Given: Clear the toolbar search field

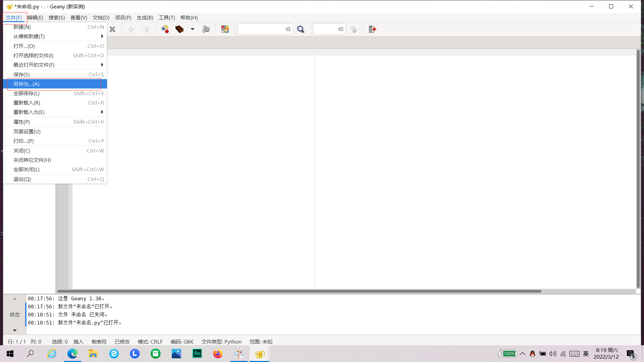Looking at the screenshot, I should click(x=288, y=29).
